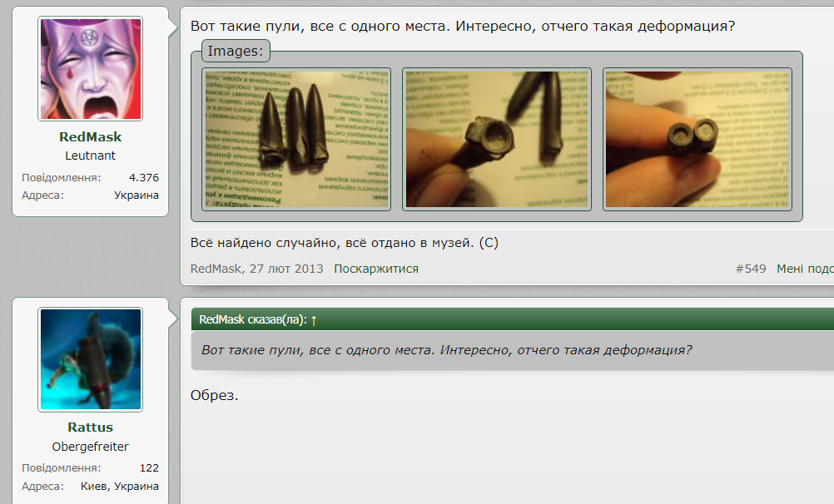The image size is (834, 504).
Task: Click the 27 лют 2013 post date
Action: (x=286, y=269)
